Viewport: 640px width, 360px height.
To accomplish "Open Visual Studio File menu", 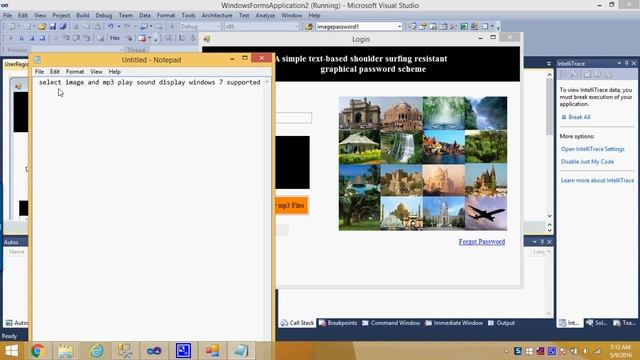I will point(7,15).
